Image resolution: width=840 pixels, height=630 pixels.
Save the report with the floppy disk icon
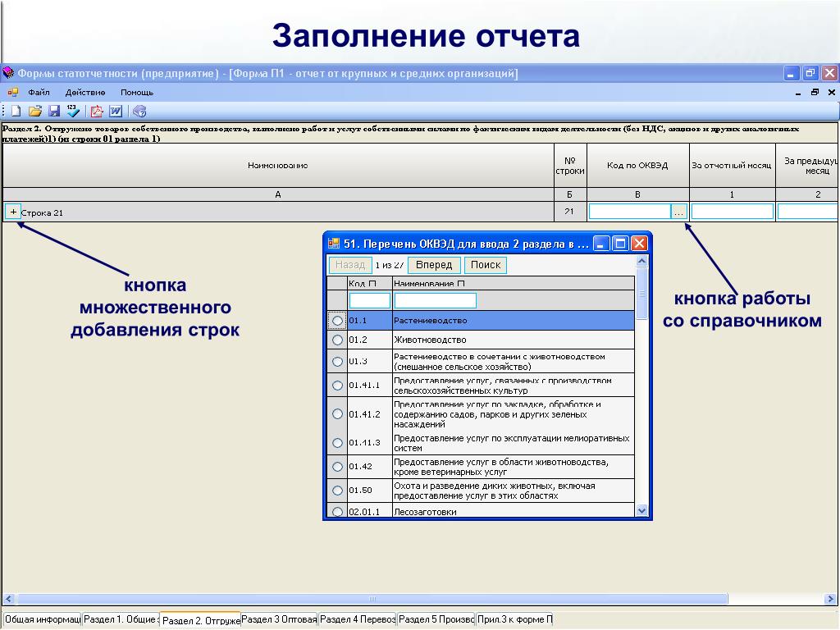[54, 111]
